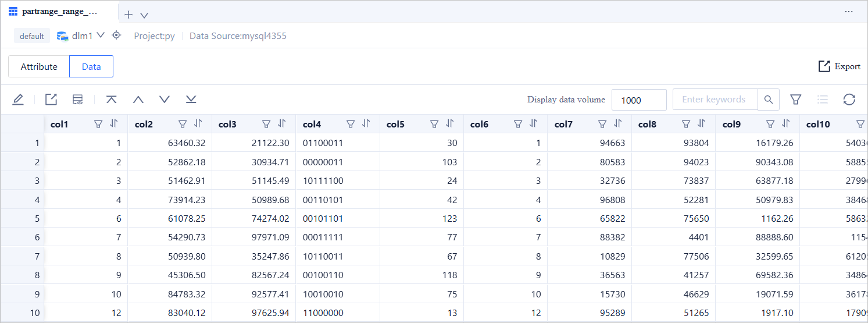
Task: Click the pencil edit icon in toolbar
Action: (x=18, y=100)
